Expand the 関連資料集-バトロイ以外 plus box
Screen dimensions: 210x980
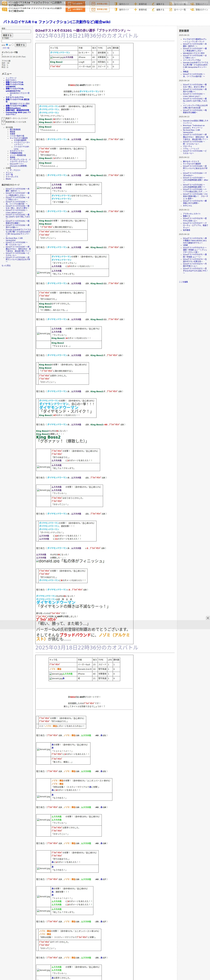[3, 122]
